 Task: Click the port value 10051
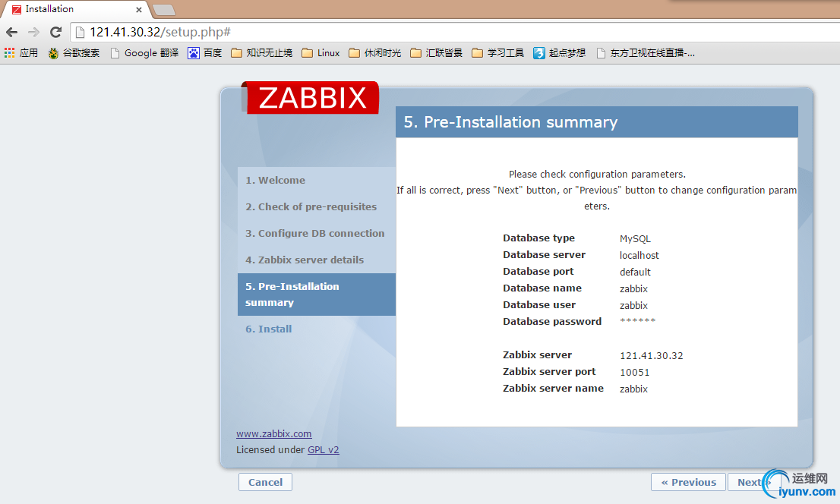(x=634, y=372)
